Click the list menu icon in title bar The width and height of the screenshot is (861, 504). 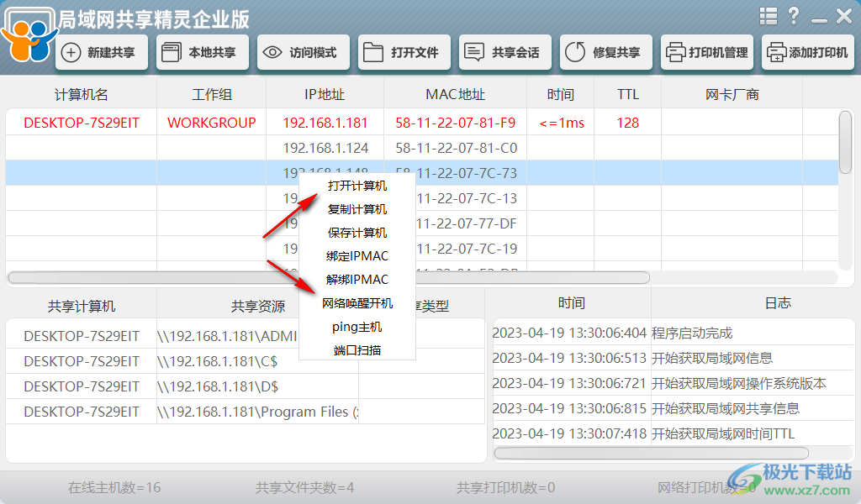[769, 17]
